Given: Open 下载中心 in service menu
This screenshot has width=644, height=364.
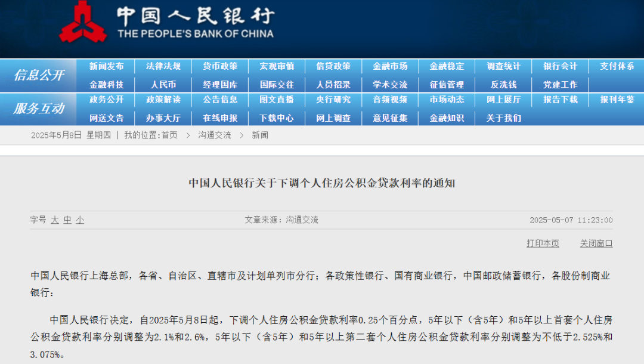Looking at the screenshot, I should 277,118.
